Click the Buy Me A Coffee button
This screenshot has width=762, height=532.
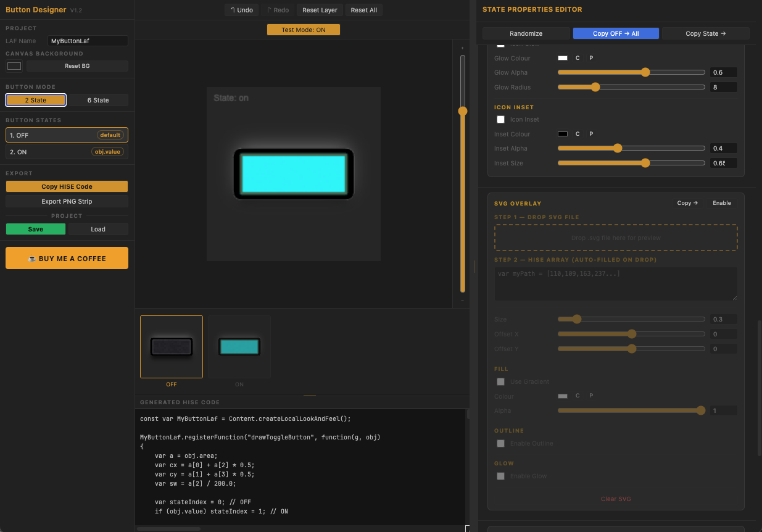click(67, 258)
